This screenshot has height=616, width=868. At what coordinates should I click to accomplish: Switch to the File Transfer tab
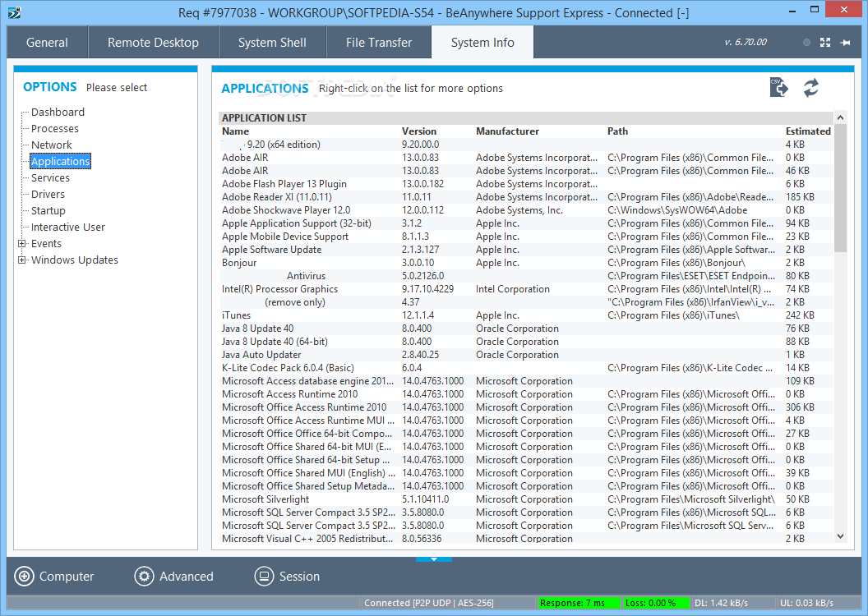tap(379, 43)
